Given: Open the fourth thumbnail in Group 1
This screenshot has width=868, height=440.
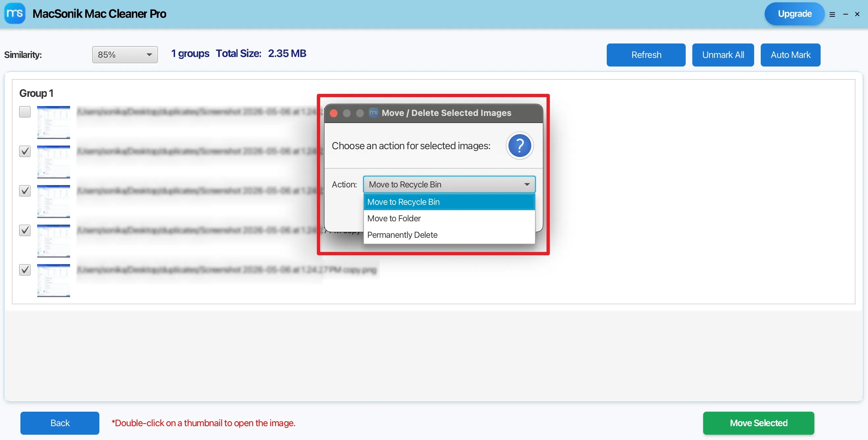Looking at the screenshot, I should (x=54, y=241).
